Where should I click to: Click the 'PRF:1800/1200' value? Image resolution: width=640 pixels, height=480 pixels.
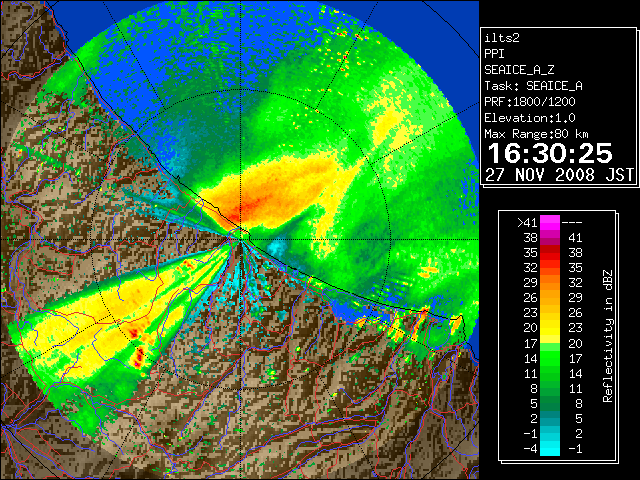tap(530, 102)
